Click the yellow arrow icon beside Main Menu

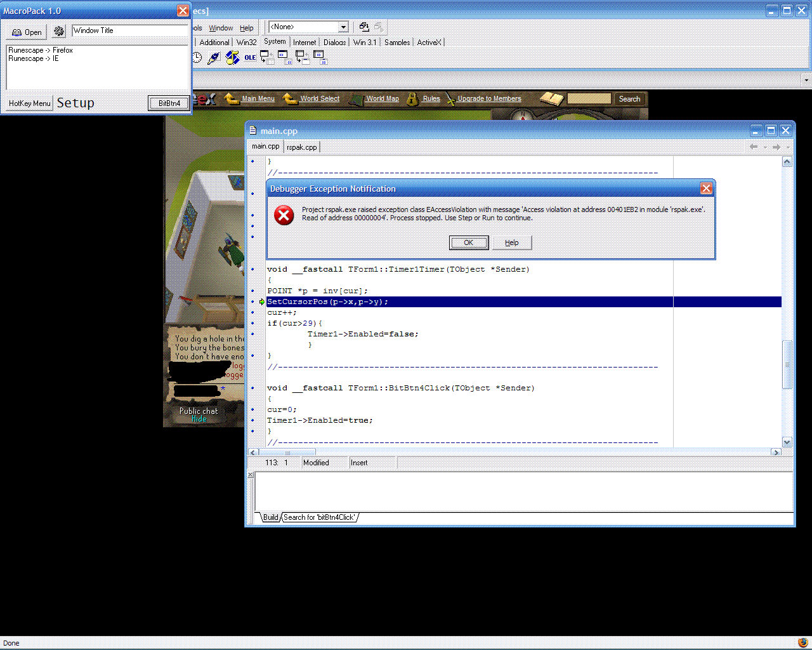[232, 98]
